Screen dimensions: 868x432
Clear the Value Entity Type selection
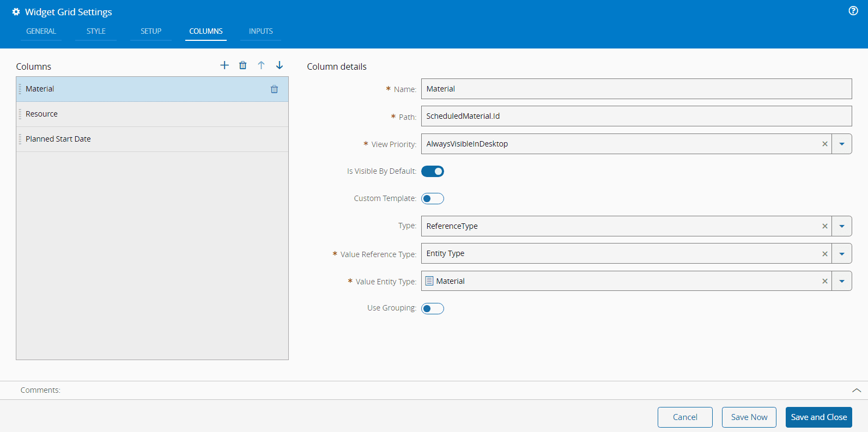coord(824,281)
